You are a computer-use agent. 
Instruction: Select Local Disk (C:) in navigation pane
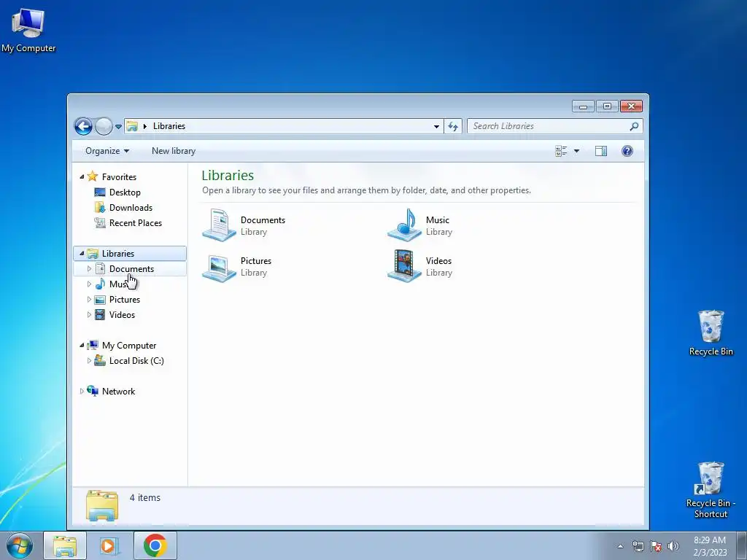click(136, 361)
